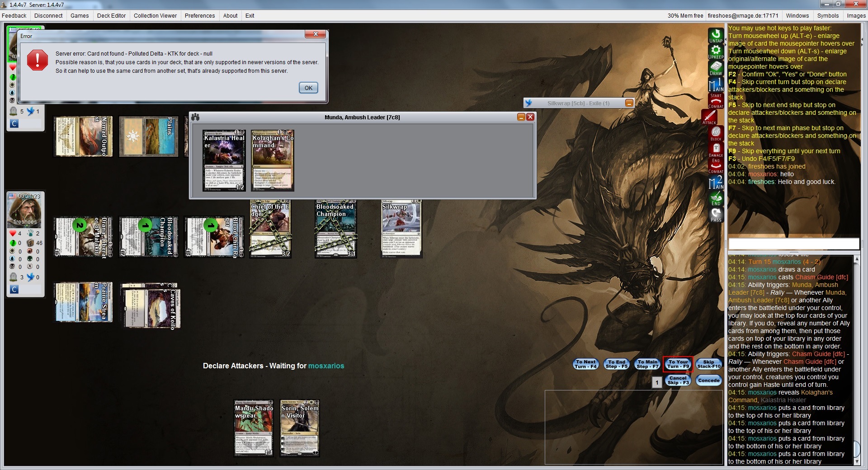Select Kolaghan's Command in the Munda window
This screenshot has height=470, width=868.
[x=273, y=160]
